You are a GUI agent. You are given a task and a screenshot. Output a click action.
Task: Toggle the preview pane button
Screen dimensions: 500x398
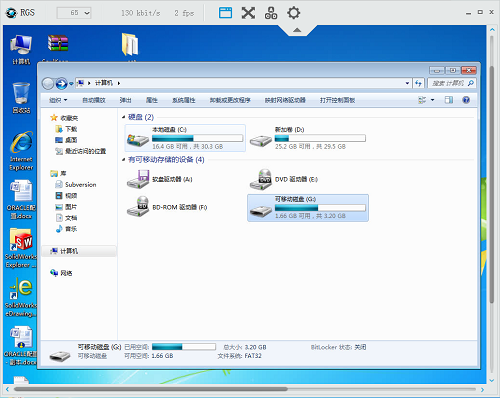(449, 100)
